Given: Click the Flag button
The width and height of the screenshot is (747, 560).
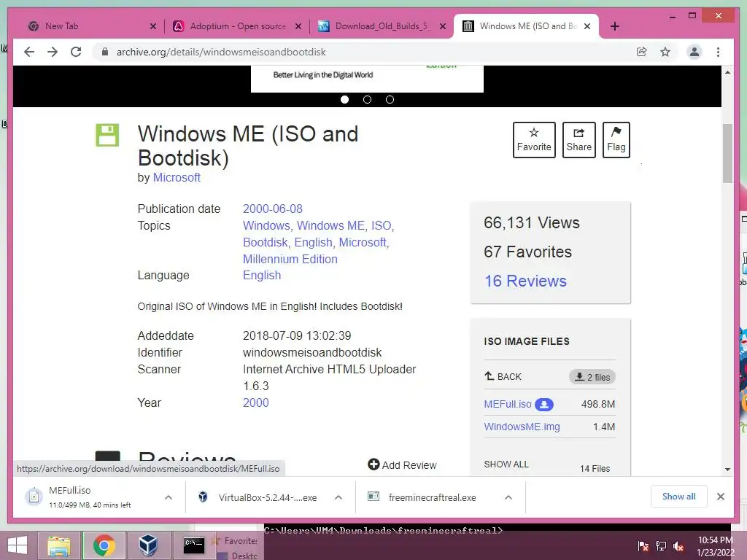Looking at the screenshot, I should (616, 140).
